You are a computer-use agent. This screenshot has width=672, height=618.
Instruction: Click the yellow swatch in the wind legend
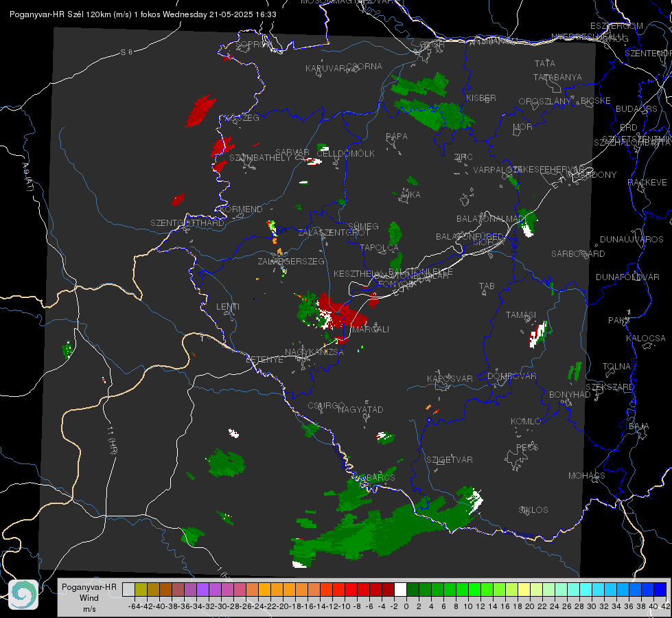[524, 589]
